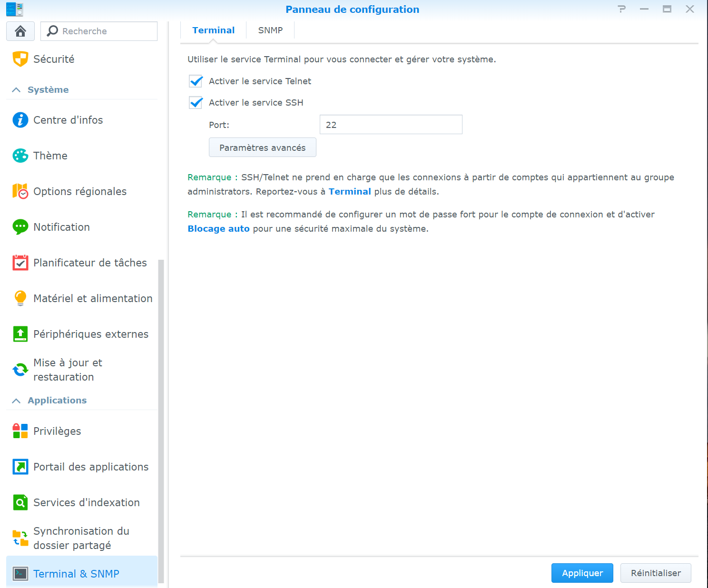Screen dimensions: 708x588
Task: Click the Thème palette icon
Action: tap(20, 156)
